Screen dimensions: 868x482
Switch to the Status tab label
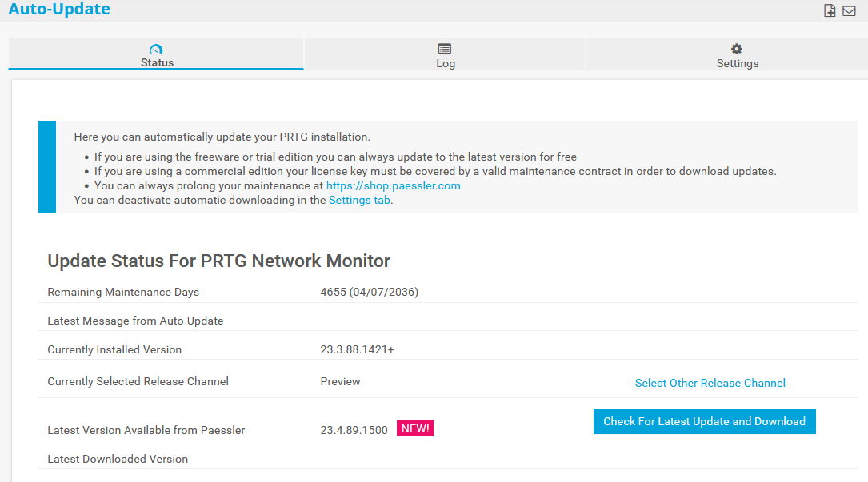pyautogui.click(x=157, y=62)
